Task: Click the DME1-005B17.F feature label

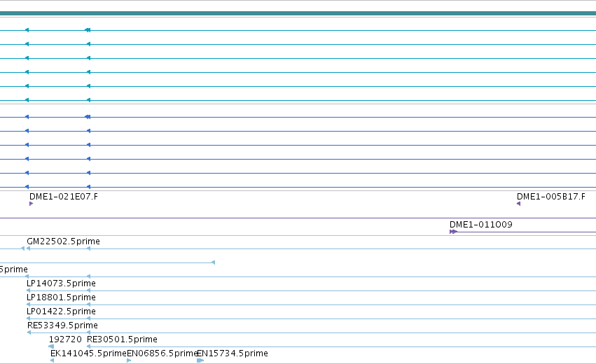Action: [550, 197]
